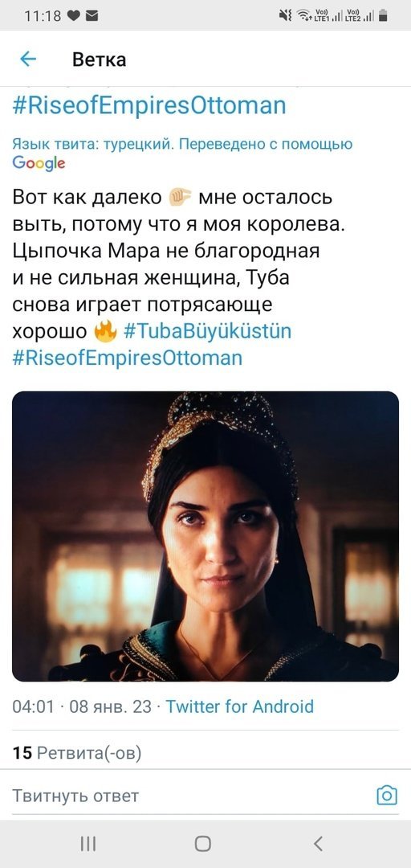Tap the battery icon in status bar

[383, 15]
